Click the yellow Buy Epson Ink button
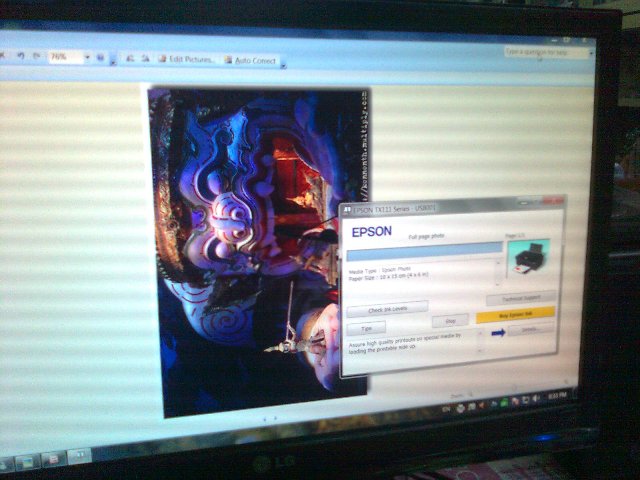 pyautogui.click(x=516, y=315)
